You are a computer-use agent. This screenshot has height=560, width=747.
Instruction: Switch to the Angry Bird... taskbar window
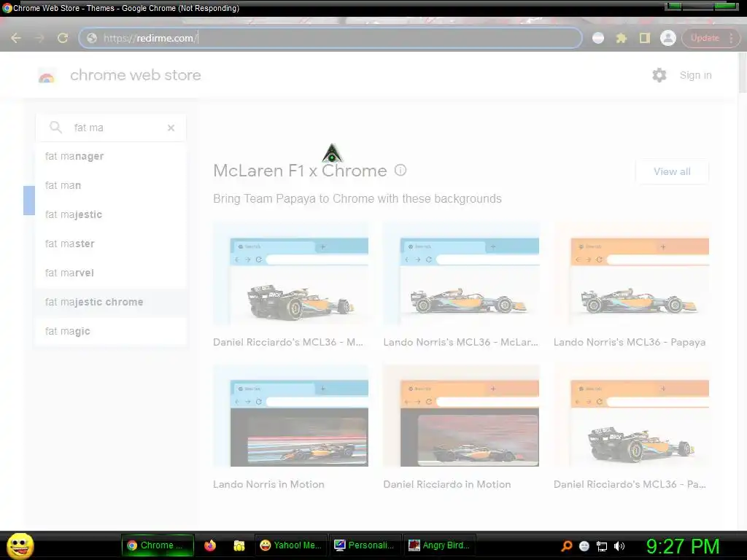click(x=440, y=545)
